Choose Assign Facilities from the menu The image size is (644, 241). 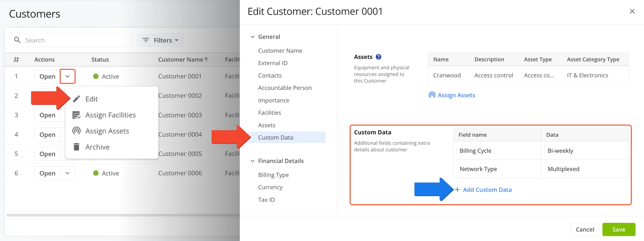click(x=110, y=115)
